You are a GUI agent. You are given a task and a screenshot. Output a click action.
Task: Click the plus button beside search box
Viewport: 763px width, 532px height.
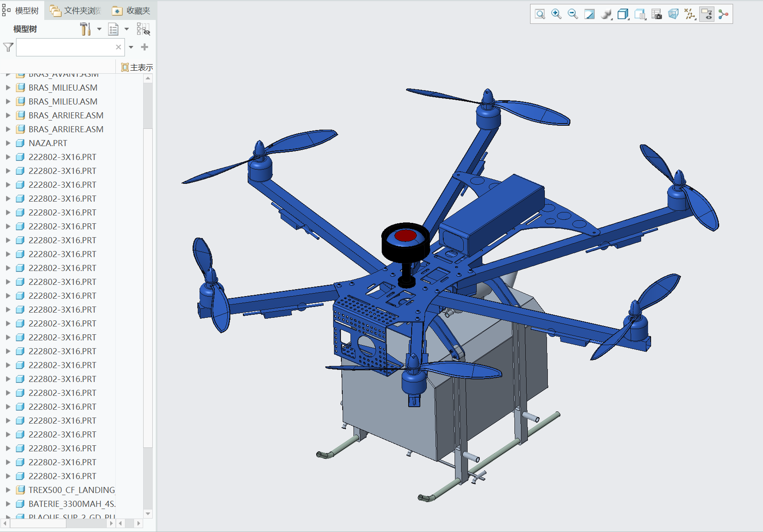point(145,47)
